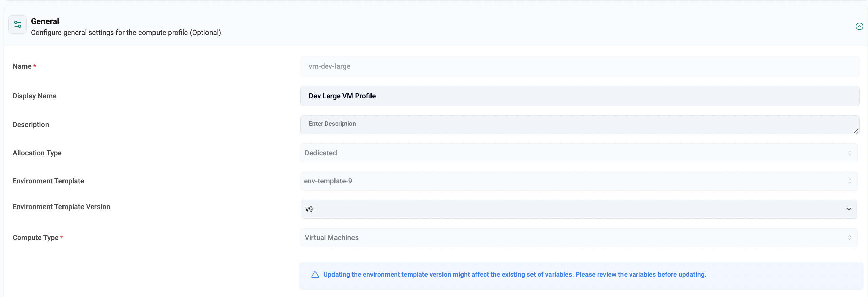Click the Compute Type label
Viewport: 868px width, 297px height.
[x=35, y=238]
